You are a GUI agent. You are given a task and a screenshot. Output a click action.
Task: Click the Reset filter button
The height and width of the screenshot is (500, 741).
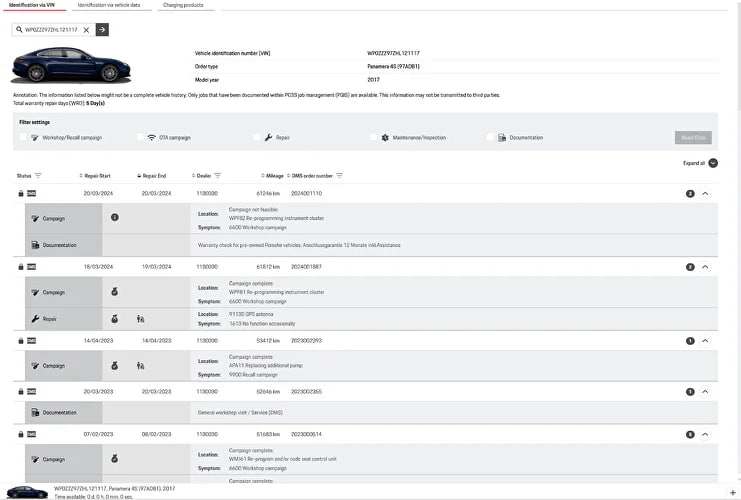pos(693,138)
